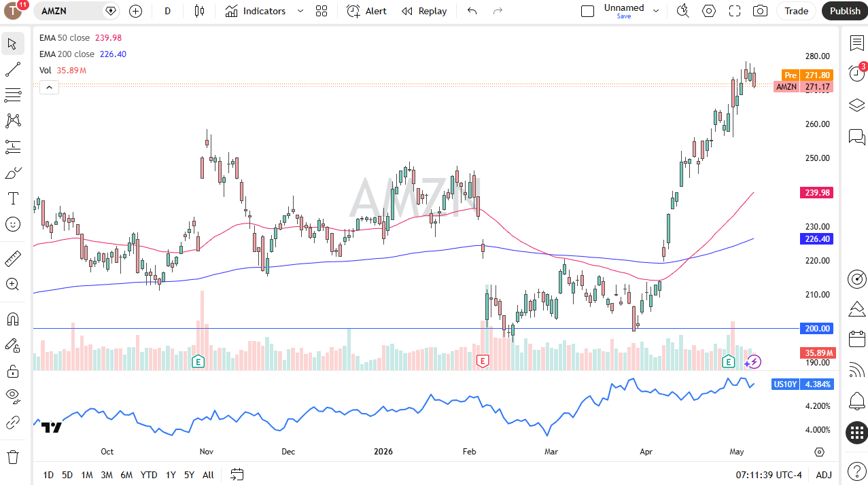The width and height of the screenshot is (868, 485).
Task: Change the D time interval
Action: click(x=167, y=11)
